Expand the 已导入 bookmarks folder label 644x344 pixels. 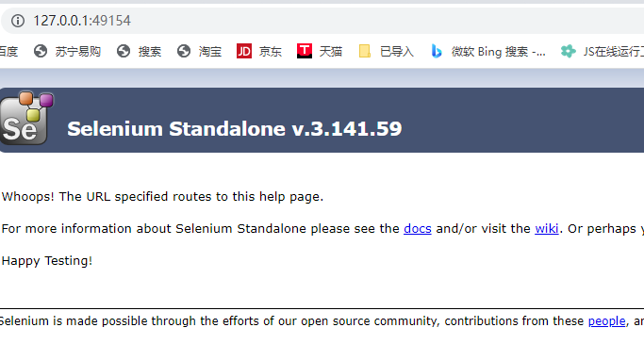[x=397, y=52]
